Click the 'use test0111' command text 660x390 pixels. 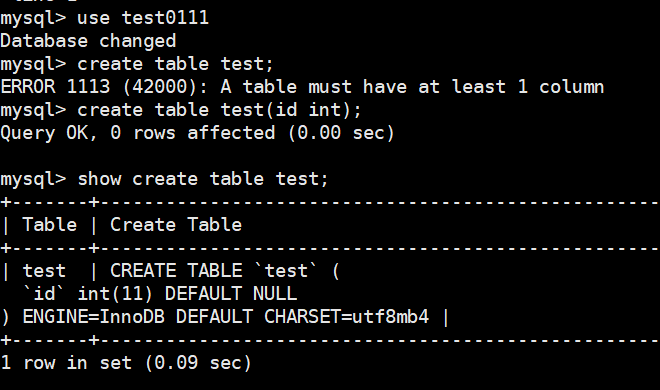[x=143, y=18]
